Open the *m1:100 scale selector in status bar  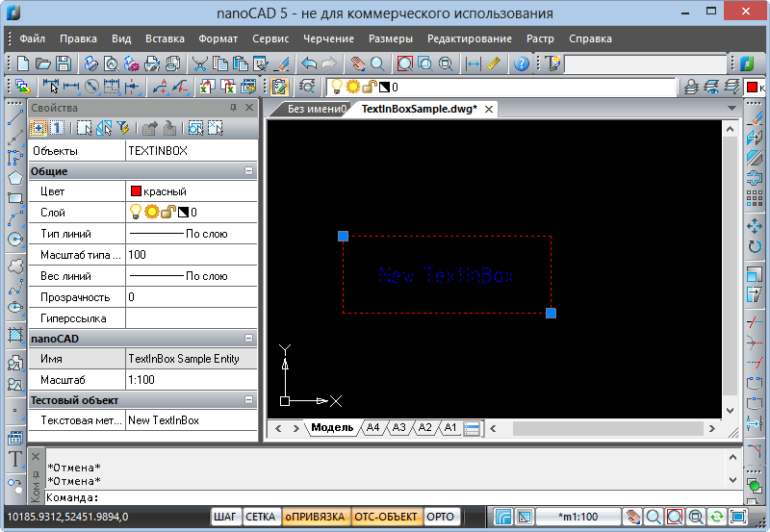point(578,517)
